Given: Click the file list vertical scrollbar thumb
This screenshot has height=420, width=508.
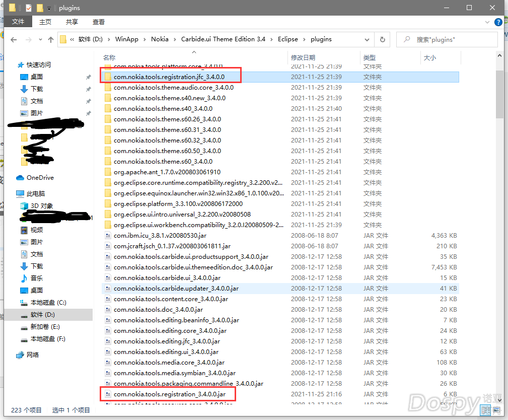Looking at the screenshot, I should pos(499,94).
